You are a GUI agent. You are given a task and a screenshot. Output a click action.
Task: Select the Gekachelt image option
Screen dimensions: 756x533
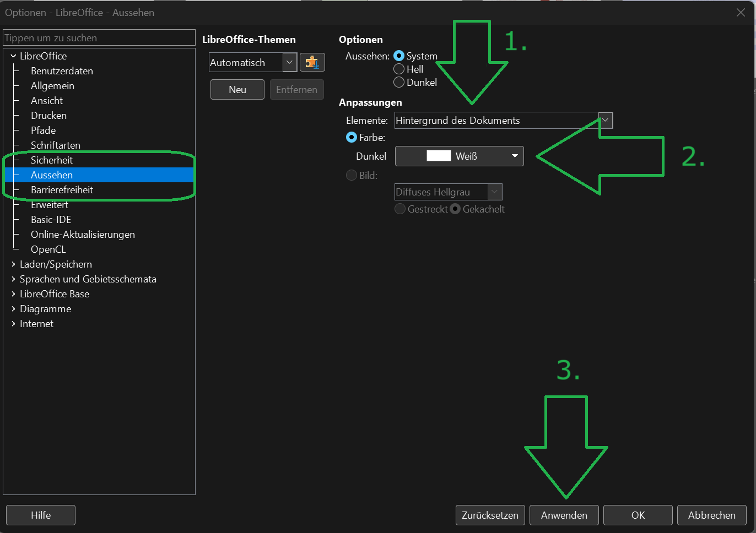[455, 209]
